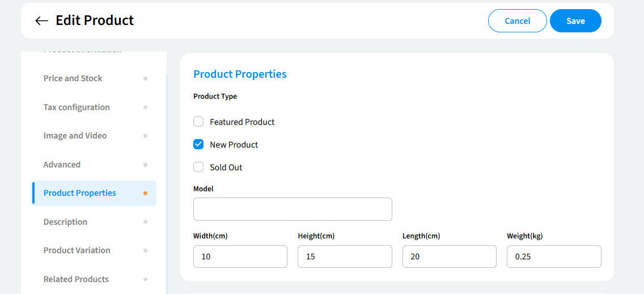The image size is (644, 294).
Task: Focus the Width(cm) input field
Action: pyautogui.click(x=240, y=257)
